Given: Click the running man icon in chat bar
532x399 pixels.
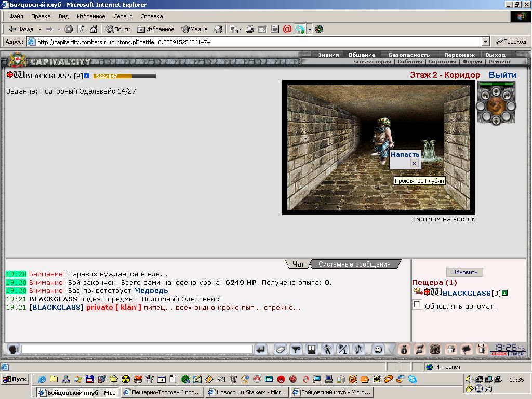Looking at the screenshot, I should [327, 349].
